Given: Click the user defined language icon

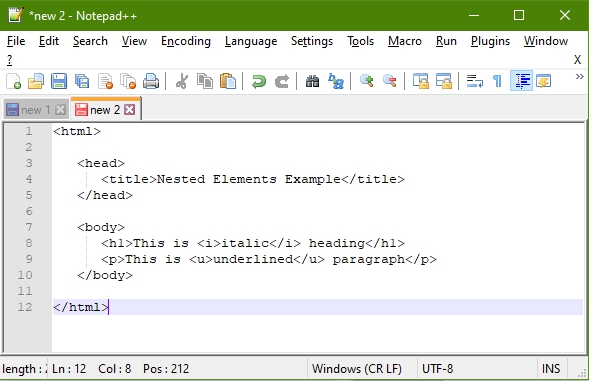Looking at the screenshot, I should [543, 81].
